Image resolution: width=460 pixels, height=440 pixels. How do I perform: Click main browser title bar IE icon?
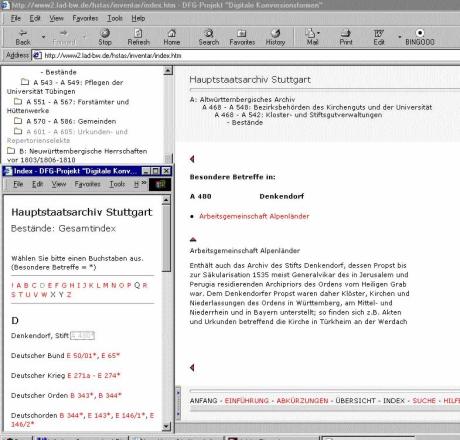coord(5,5)
